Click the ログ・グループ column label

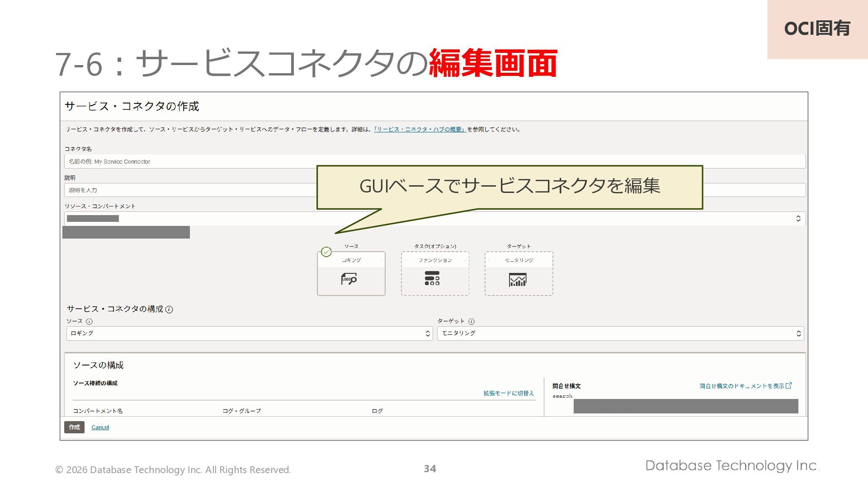click(x=242, y=411)
